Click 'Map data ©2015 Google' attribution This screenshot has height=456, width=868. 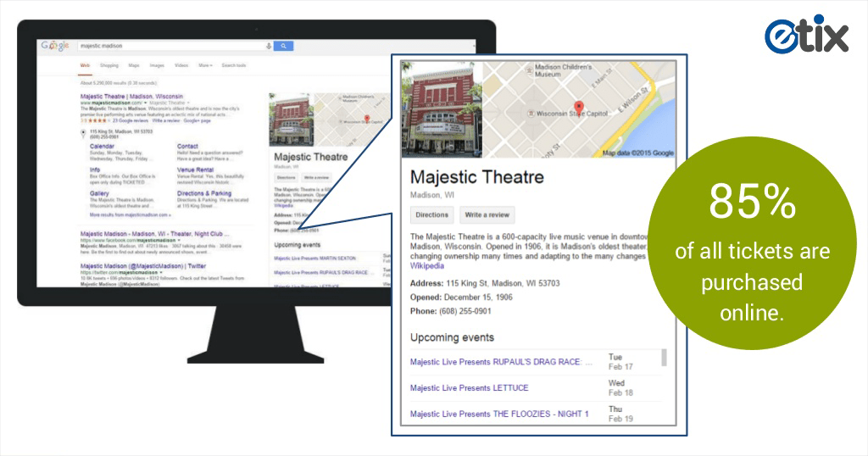click(637, 153)
